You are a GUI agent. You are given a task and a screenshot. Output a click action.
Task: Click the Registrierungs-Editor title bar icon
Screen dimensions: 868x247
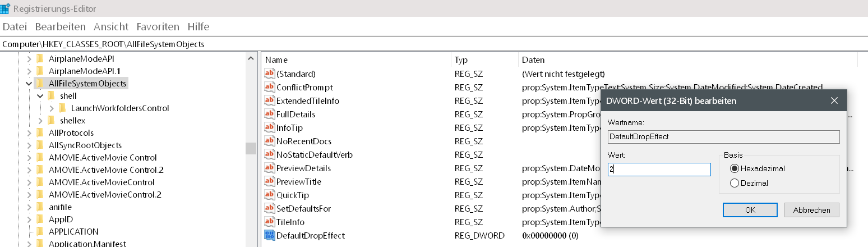(5, 8)
